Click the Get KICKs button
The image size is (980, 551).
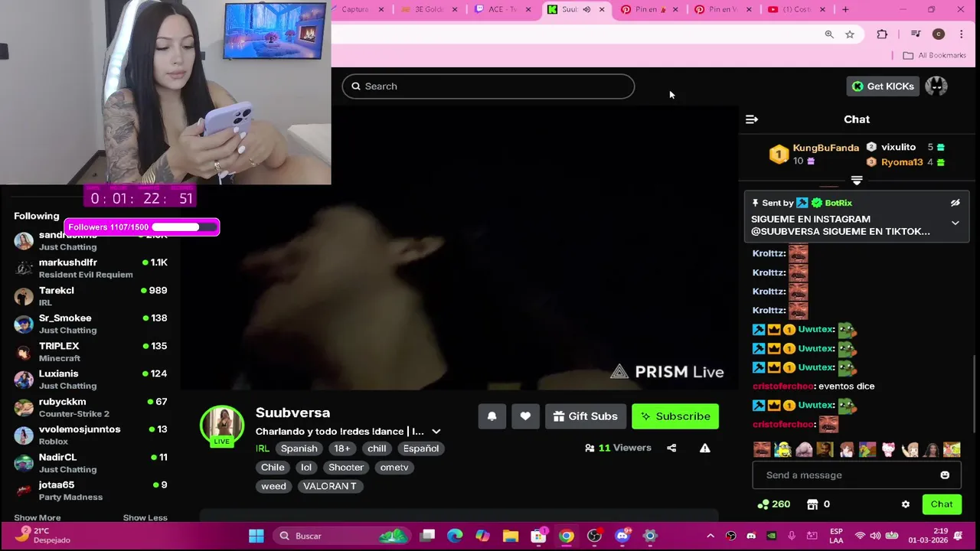pyautogui.click(x=883, y=86)
